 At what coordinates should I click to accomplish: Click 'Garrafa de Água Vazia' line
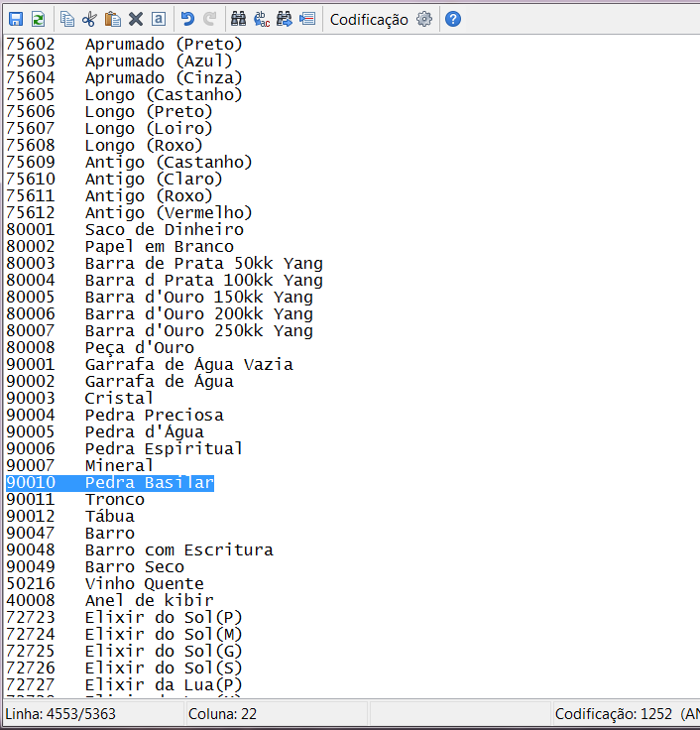coord(150,365)
